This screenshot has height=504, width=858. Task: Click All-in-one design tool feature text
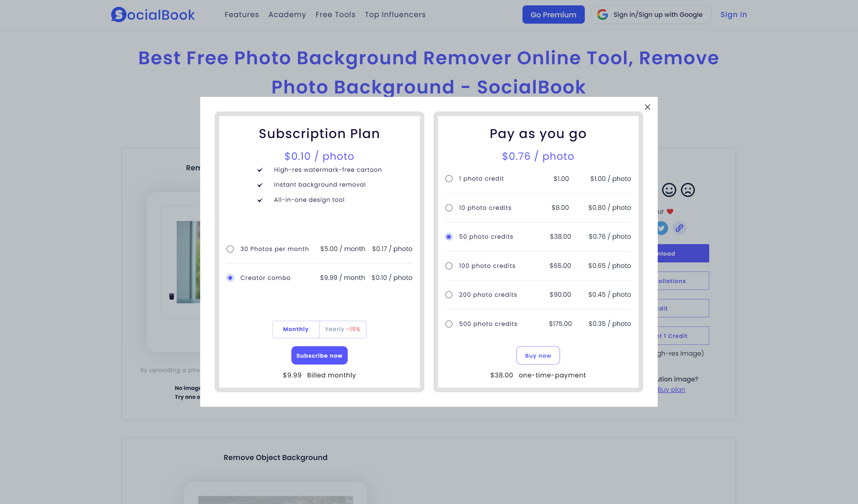click(309, 200)
